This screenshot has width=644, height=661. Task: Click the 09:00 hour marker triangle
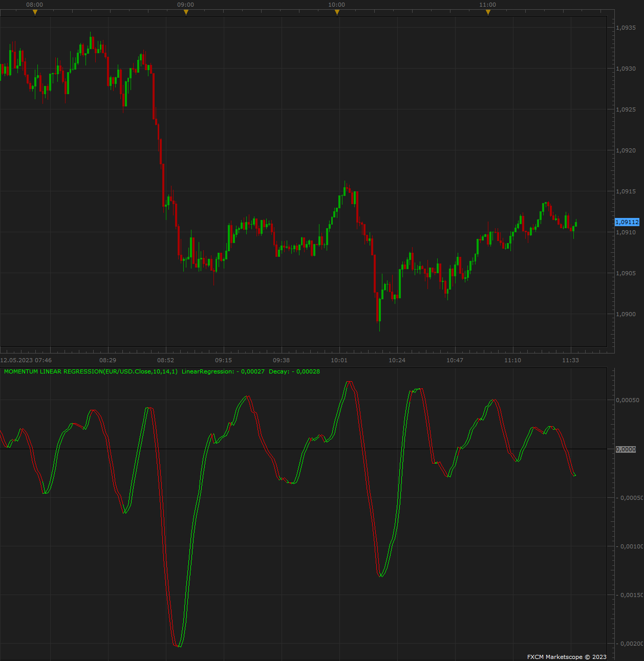(186, 12)
